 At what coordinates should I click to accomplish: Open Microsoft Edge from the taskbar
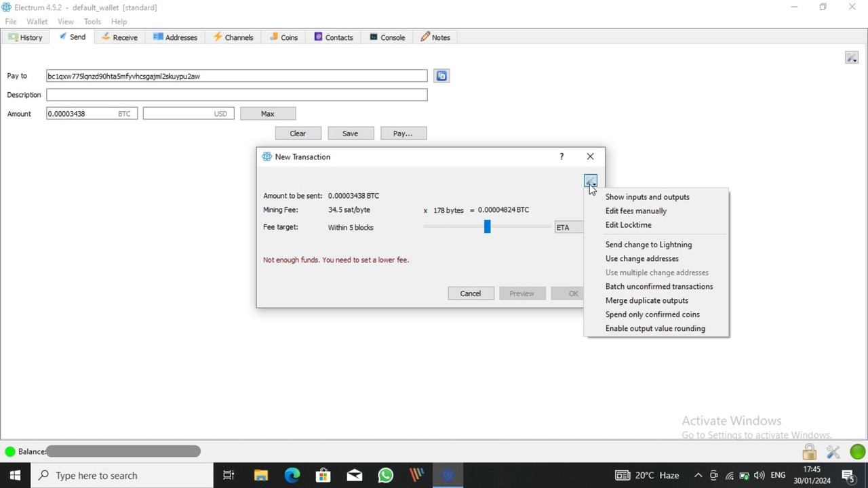pyautogui.click(x=292, y=475)
